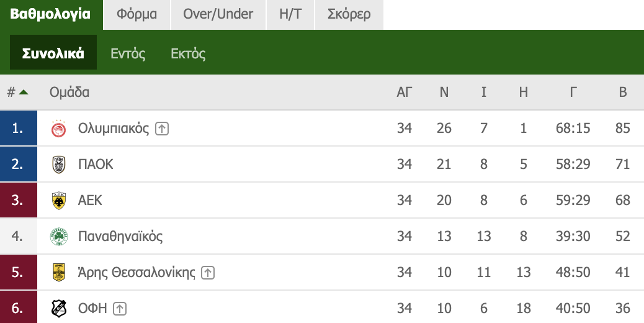The width and height of the screenshot is (644, 323).
Task: Click the OFI club crest icon
Action: [58, 308]
